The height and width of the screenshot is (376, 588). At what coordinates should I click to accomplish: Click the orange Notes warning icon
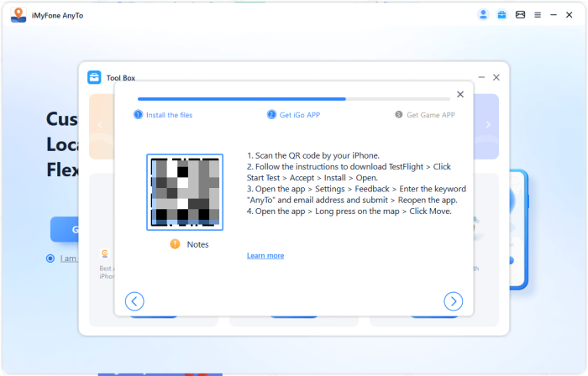pyautogui.click(x=175, y=244)
